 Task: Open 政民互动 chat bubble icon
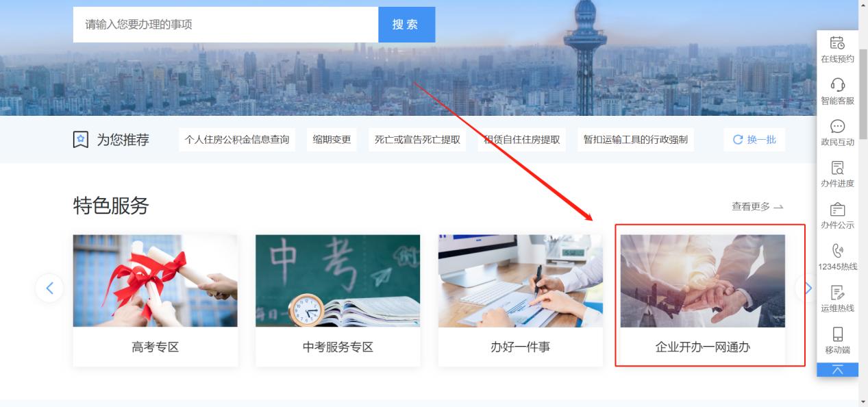(837, 126)
